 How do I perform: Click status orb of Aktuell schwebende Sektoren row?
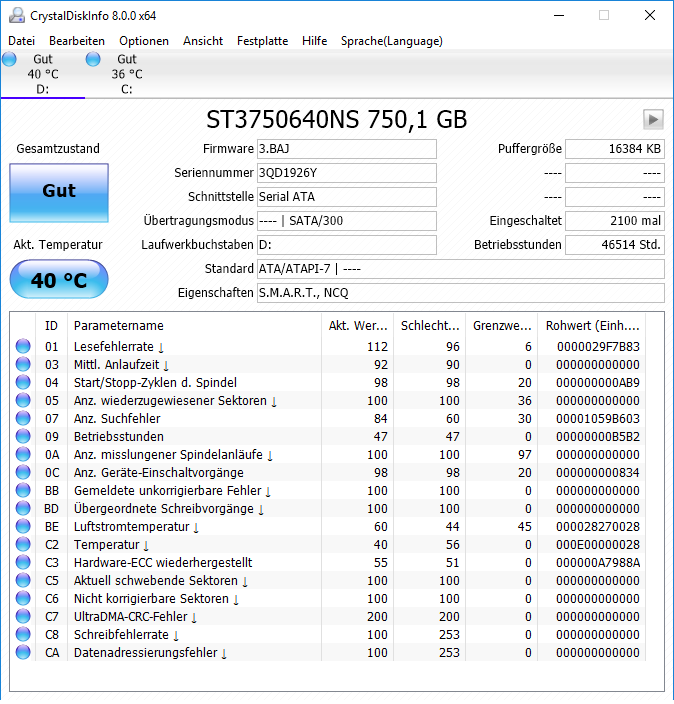(x=23, y=580)
